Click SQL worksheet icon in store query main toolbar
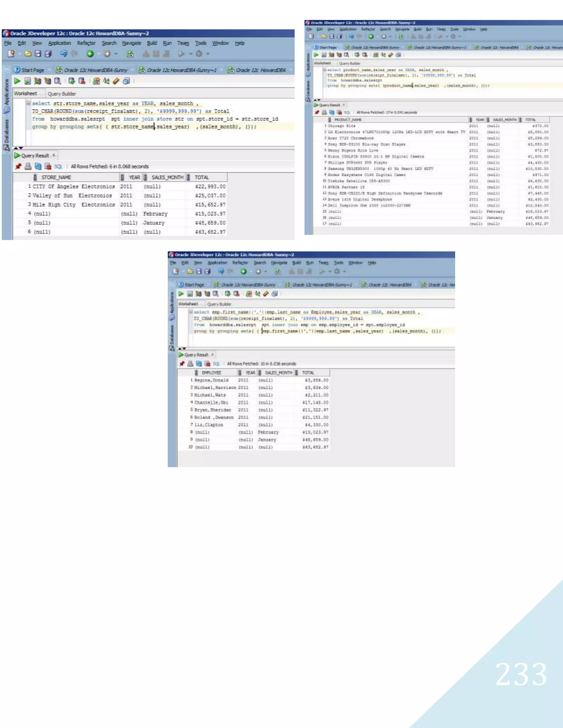Screen dimensions: 563x728 point(130,54)
